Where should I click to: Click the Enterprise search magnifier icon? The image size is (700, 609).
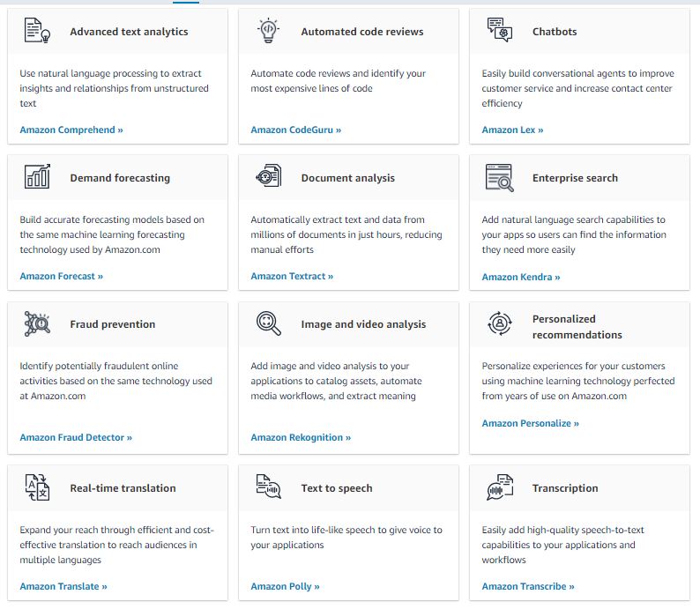500,177
